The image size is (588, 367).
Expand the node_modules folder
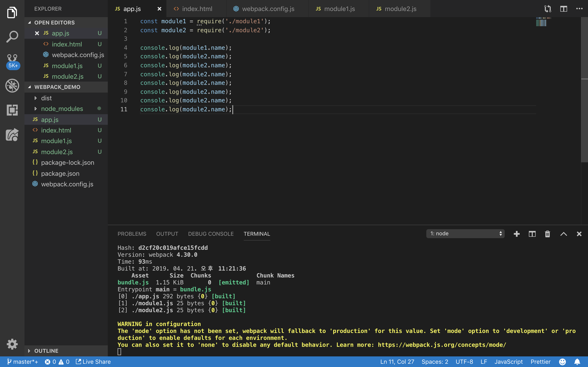62,109
